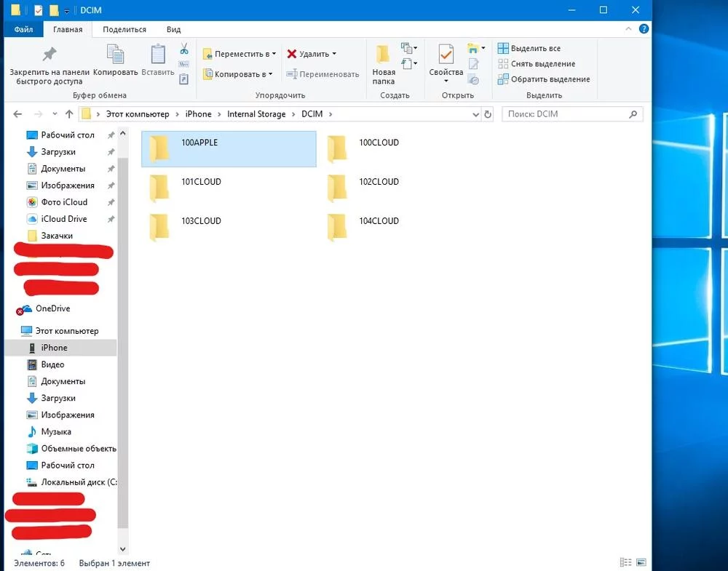The height and width of the screenshot is (571, 728).
Task: Click the Open icon in ribbon's Open group
Action: tap(472, 48)
